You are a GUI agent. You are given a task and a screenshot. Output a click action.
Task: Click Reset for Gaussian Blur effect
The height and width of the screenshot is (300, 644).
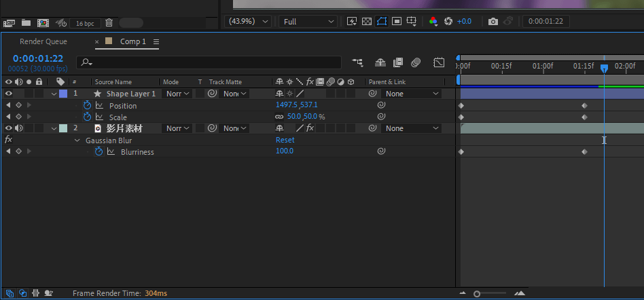coord(285,140)
